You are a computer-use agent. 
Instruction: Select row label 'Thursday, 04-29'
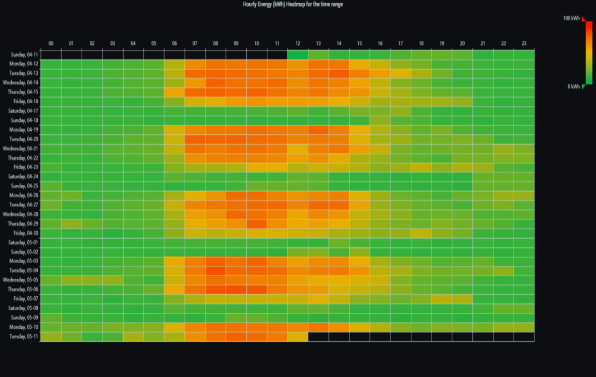coord(23,224)
